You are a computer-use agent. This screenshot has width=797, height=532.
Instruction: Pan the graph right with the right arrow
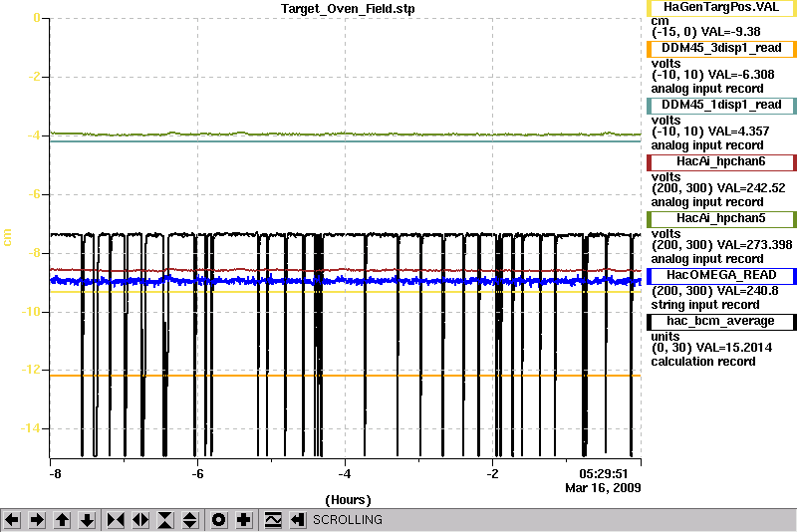click(37, 520)
